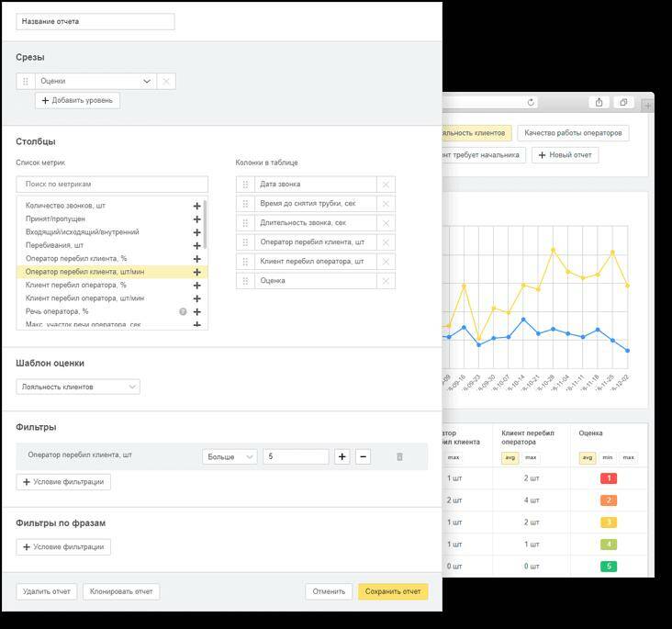
Task: Remove the Дата звонка column
Action: click(x=386, y=185)
